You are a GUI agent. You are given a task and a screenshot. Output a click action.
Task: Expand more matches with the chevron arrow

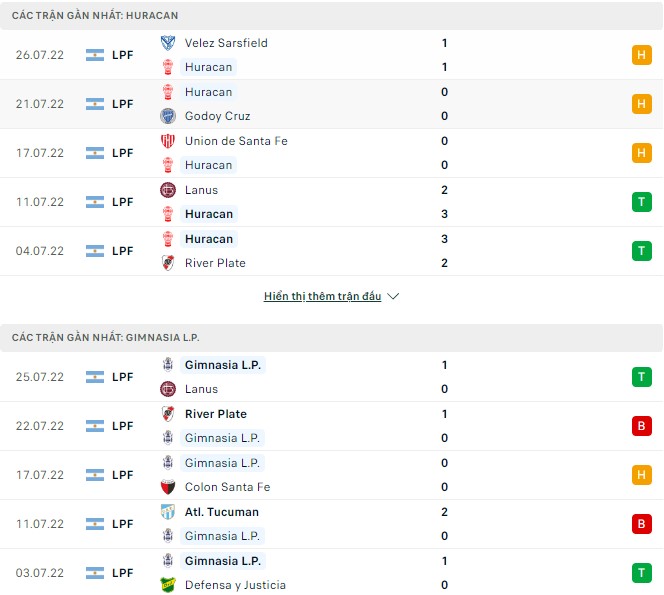[393, 297]
